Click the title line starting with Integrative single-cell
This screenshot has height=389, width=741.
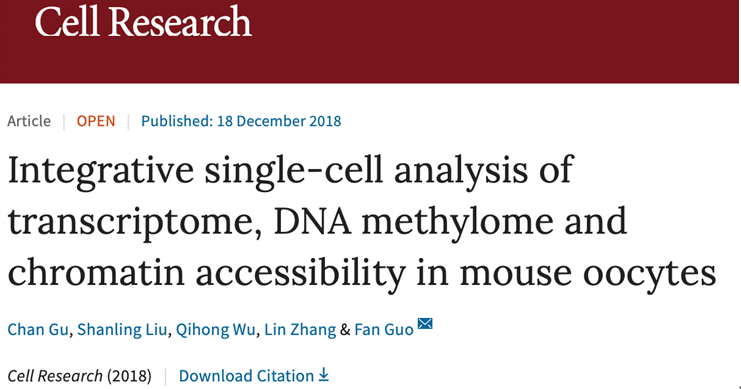[x=291, y=171]
